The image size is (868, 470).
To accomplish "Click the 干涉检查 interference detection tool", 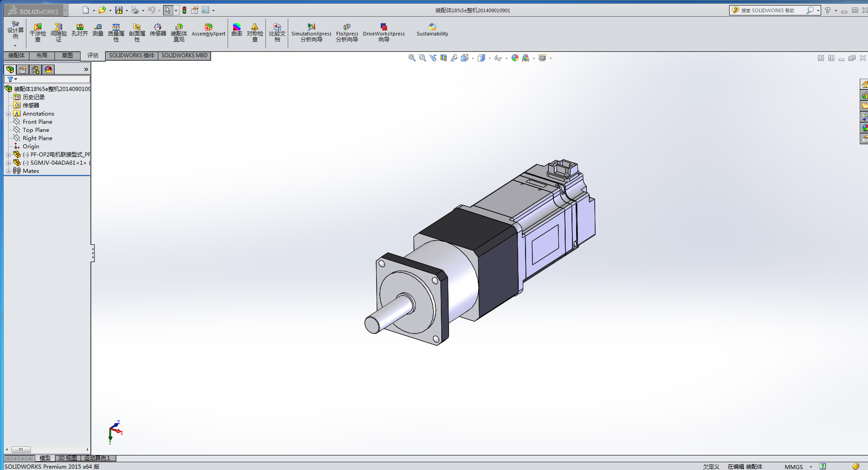I will click(38, 32).
